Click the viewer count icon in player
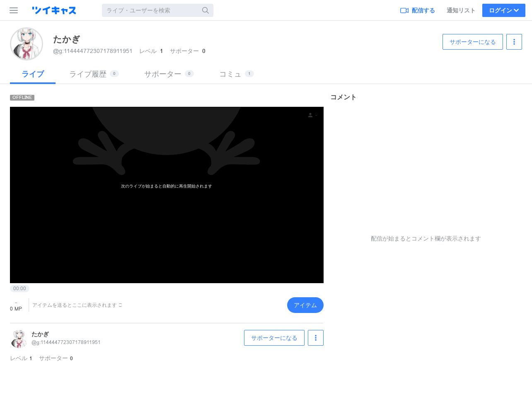The height and width of the screenshot is (397, 532). click(310, 115)
